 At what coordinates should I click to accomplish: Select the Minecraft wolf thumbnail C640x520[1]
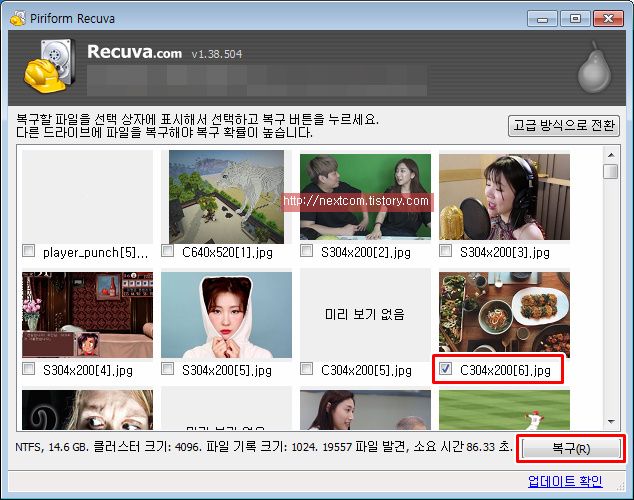coord(226,197)
